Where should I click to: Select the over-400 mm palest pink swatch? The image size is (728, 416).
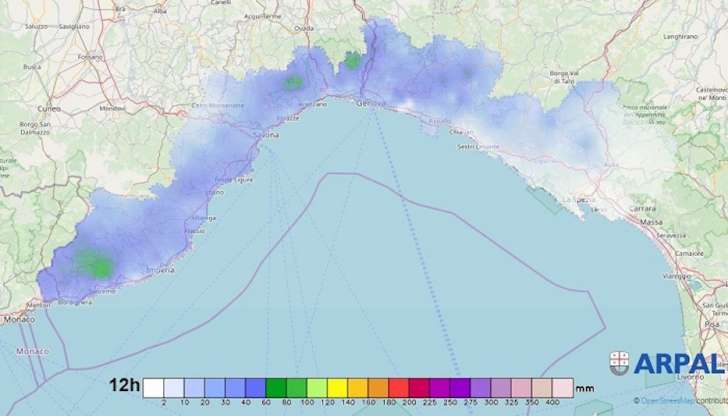click(x=562, y=388)
